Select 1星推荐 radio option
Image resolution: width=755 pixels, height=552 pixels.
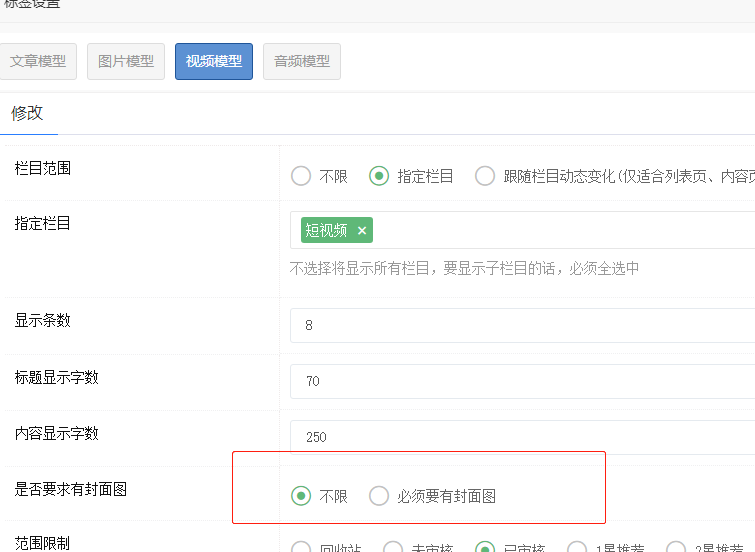click(x=577, y=548)
